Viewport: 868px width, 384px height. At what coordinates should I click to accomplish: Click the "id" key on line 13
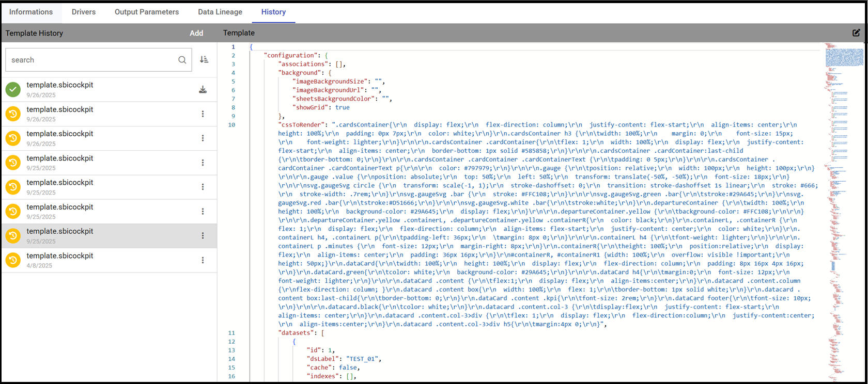click(314, 350)
